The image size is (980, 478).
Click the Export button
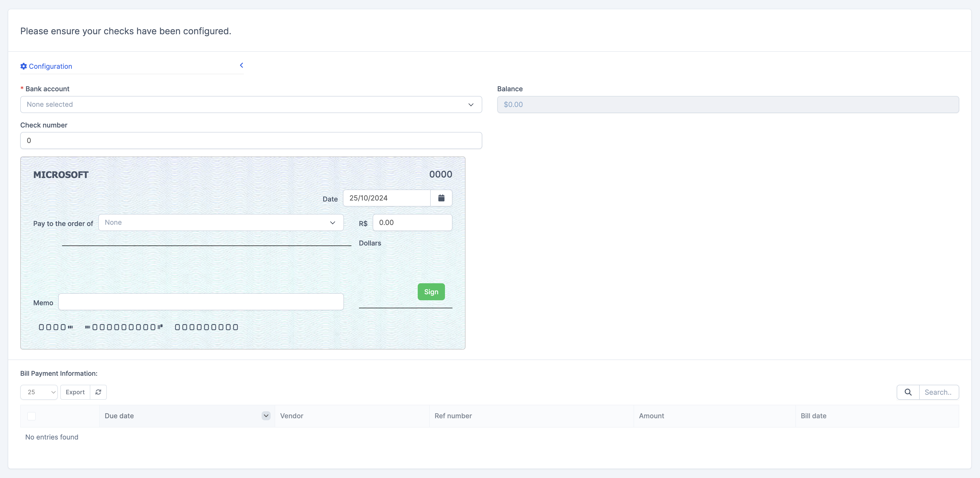(75, 392)
